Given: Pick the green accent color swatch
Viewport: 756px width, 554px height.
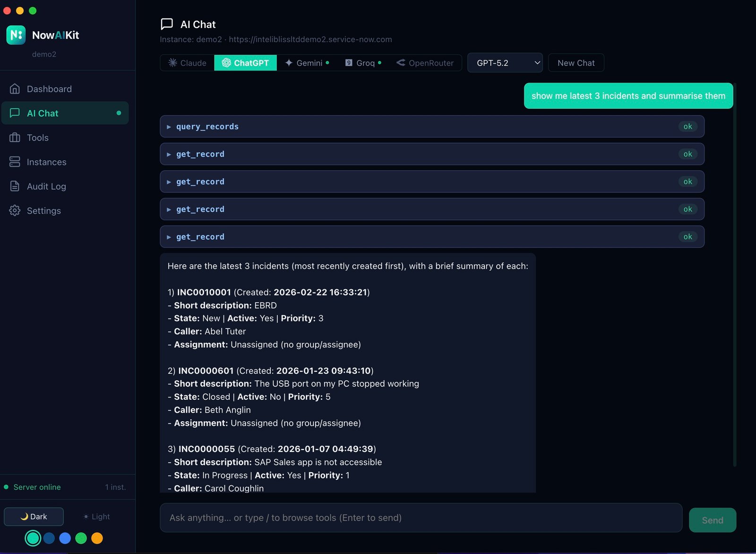Looking at the screenshot, I should (81, 538).
